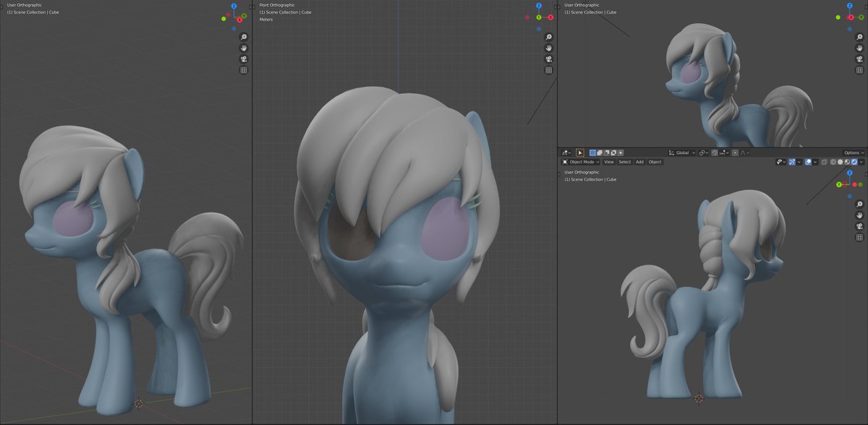
Task: Open the editor type selector icon
Action: 565,153
